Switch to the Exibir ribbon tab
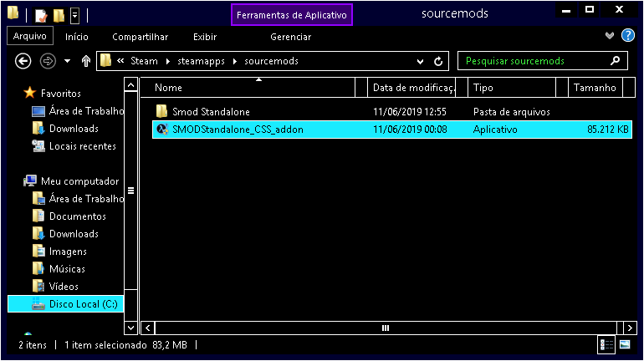This screenshot has height=361, width=644. pyautogui.click(x=205, y=37)
